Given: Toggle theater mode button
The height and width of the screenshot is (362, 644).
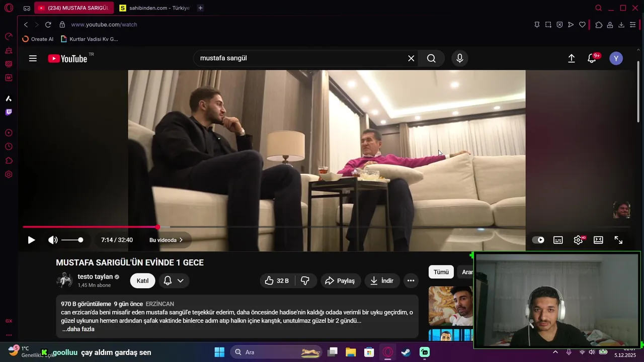Looking at the screenshot, I should pos(598,240).
